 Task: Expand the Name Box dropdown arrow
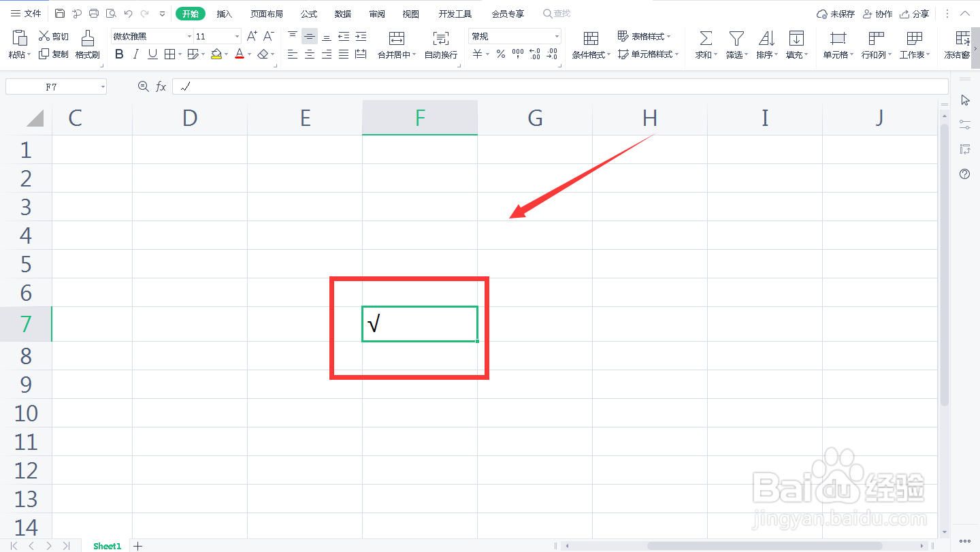coord(102,86)
